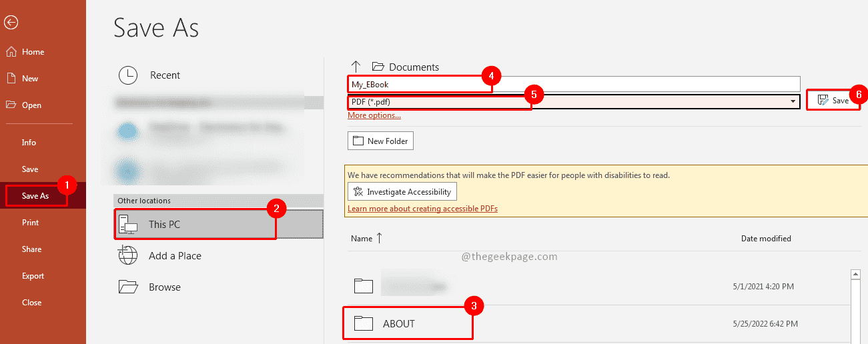
Task: Click the Open folder icon in sidebar
Action: (11, 105)
